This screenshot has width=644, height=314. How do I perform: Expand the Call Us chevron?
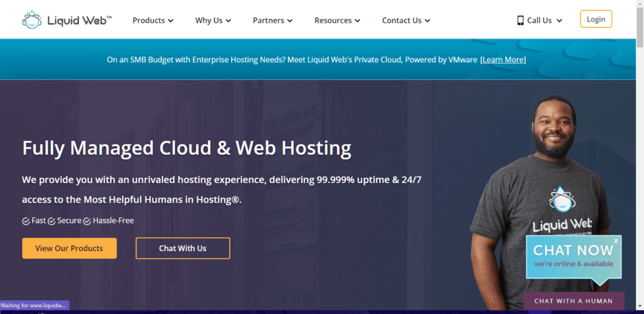(x=559, y=21)
